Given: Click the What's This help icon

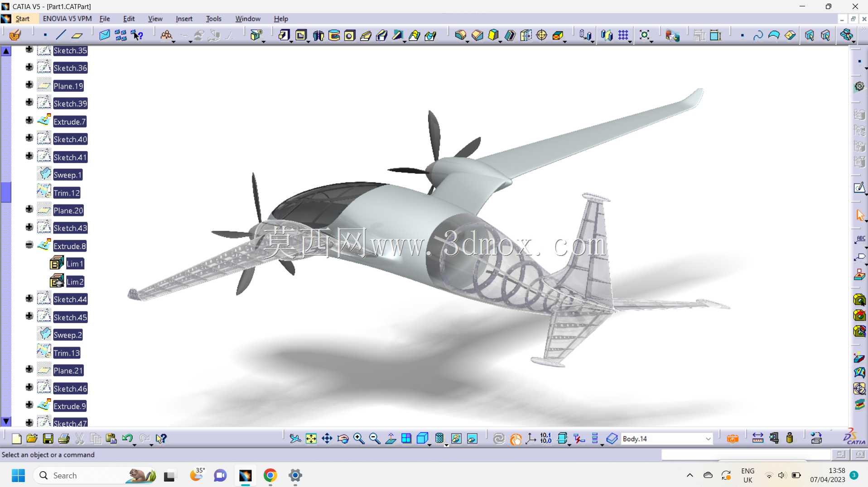Looking at the screenshot, I should coord(161,438).
